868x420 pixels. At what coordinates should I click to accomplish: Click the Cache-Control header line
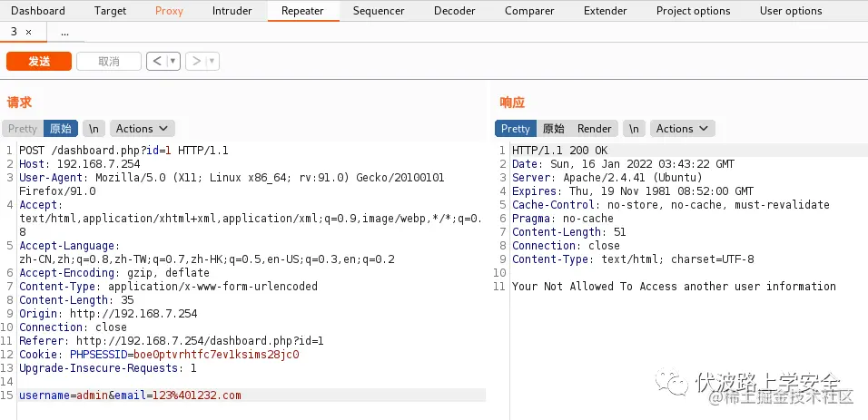671,205
